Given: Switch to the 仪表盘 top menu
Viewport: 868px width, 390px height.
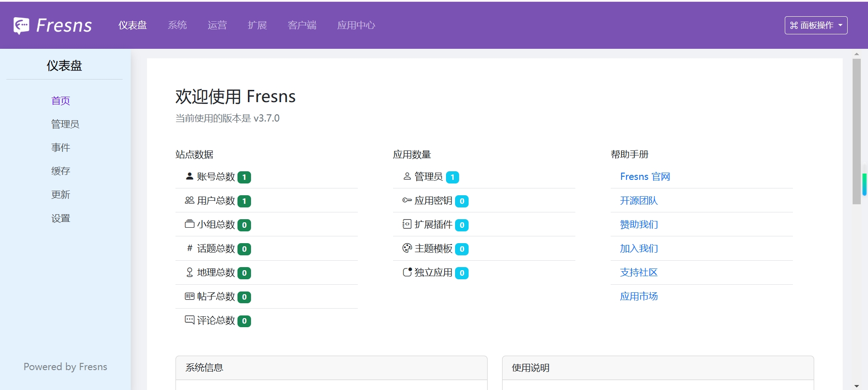Looking at the screenshot, I should (133, 25).
